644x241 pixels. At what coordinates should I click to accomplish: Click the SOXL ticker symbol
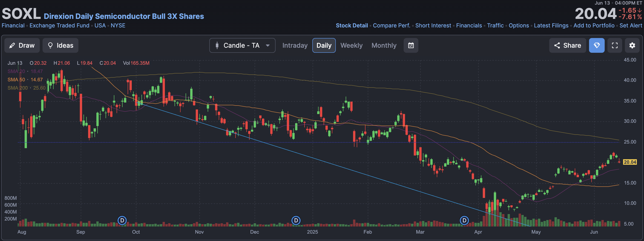pos(21,14)
